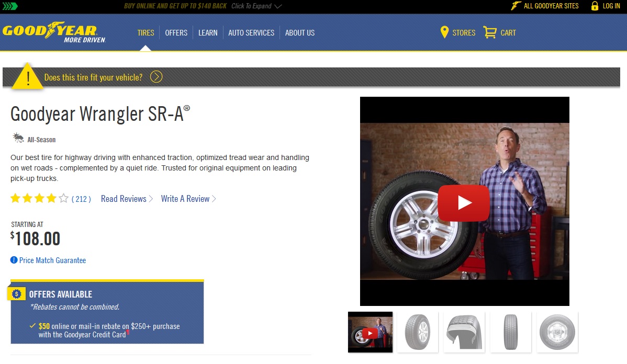Click the Goodyear Wrangler SR-A title
Screen dimensions: 627x364
point(100,114)
